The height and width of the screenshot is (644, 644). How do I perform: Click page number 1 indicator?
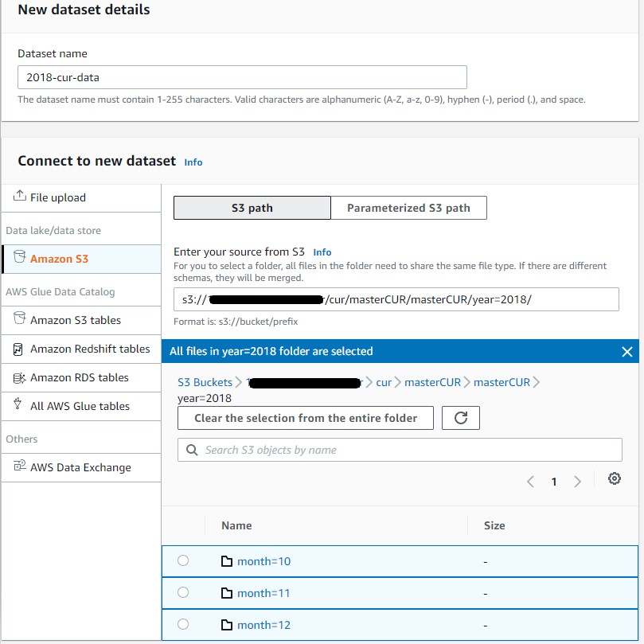pyautogui.click(x=554, y=482)
